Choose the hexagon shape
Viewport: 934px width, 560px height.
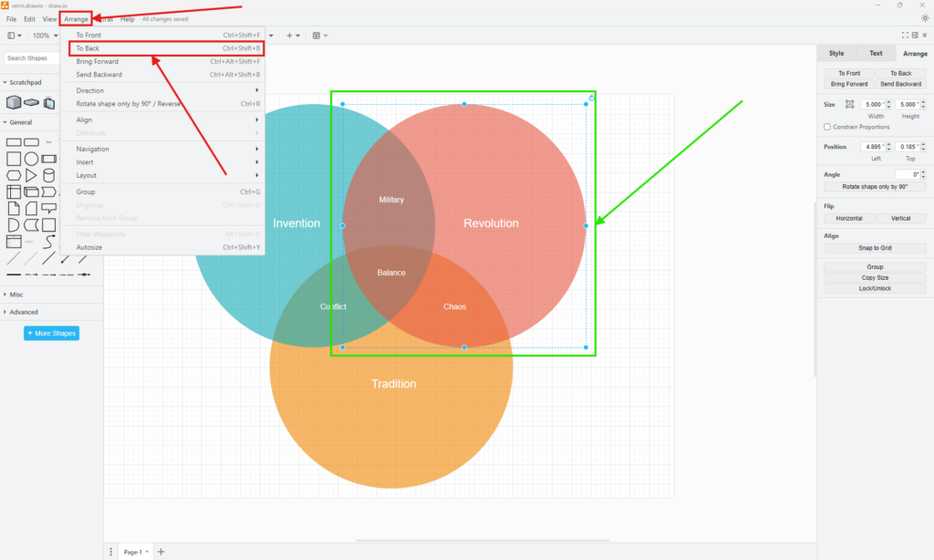(x=14, y=176)
